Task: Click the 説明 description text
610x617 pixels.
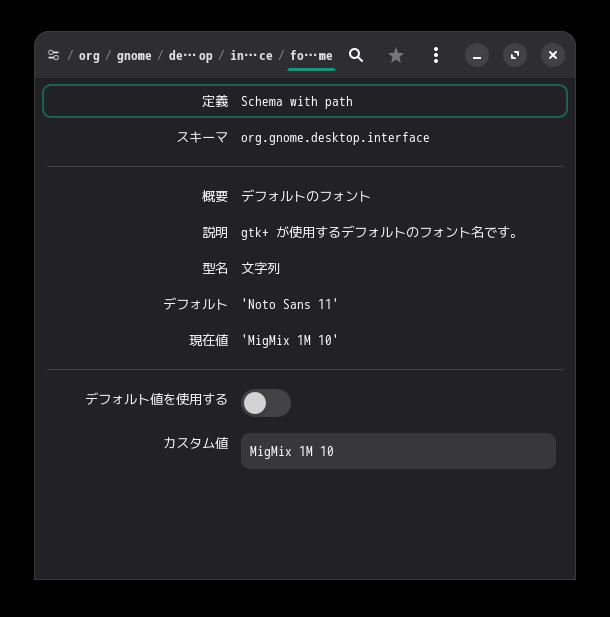Action: point(379,233)
